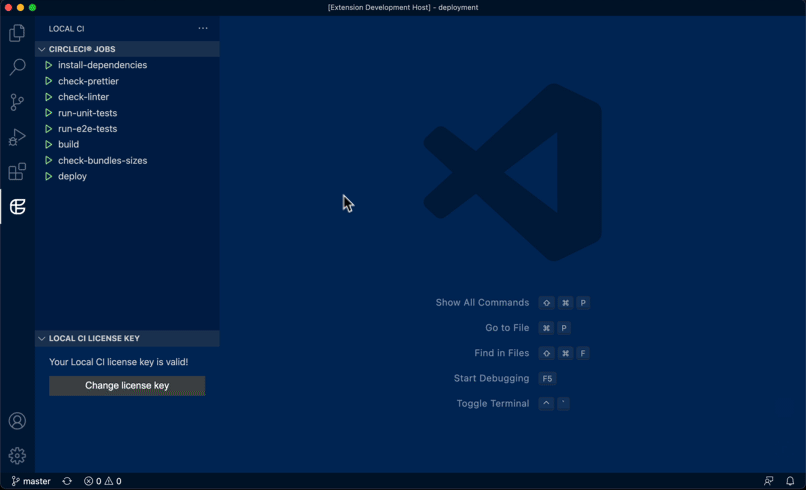
Task: Click the Show All Commands hint text
Action: pyautogui.click(x=482, y=302)
